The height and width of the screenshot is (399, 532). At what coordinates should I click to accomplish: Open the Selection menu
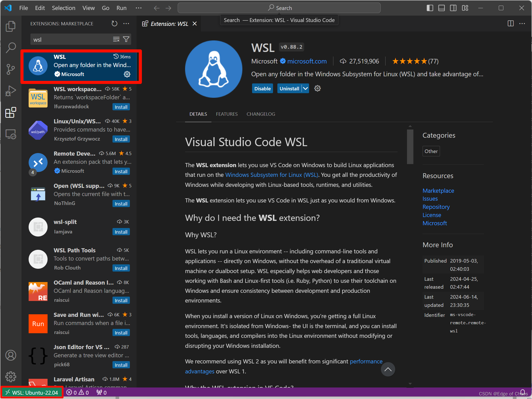(x=64, y=8)
